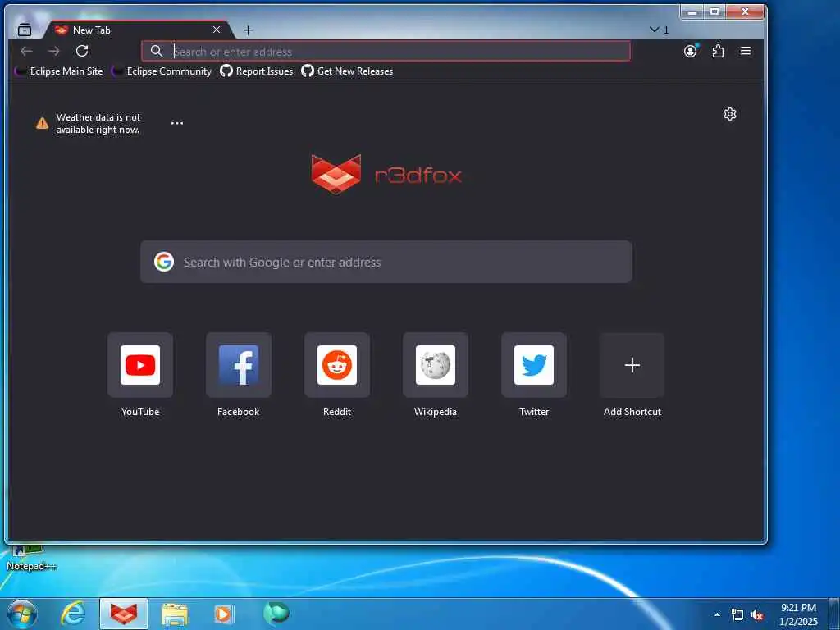Click the Show desktop strip
Screen dimensions: 840x630
834,614
